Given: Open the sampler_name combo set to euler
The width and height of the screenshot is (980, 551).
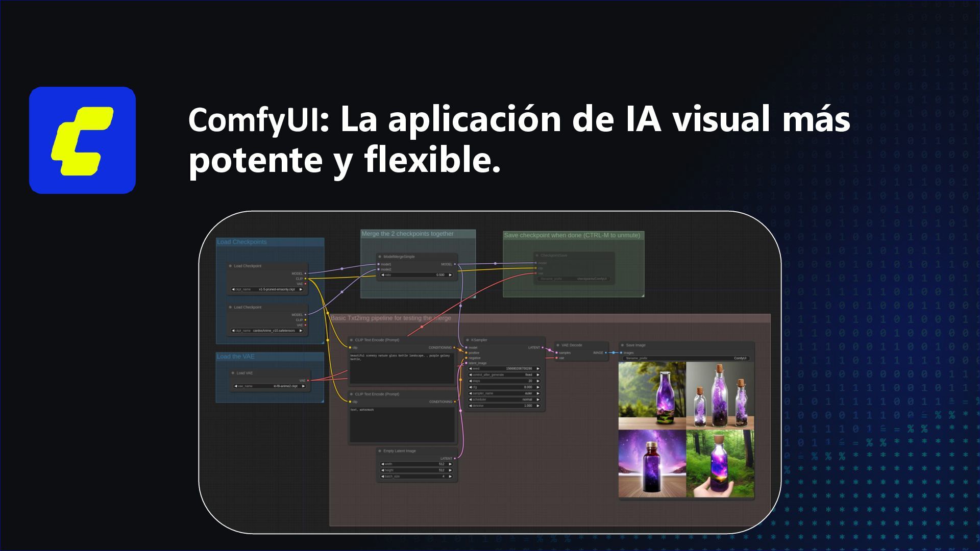Looking at the screenshot, I should [504, 393].
